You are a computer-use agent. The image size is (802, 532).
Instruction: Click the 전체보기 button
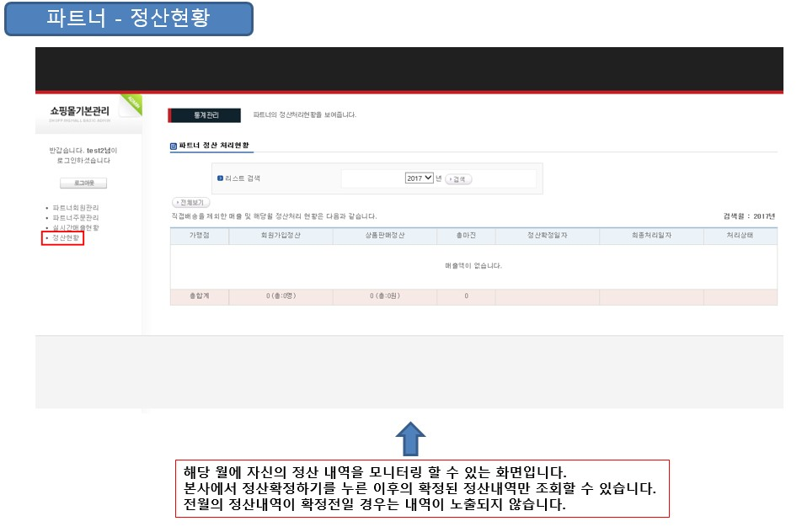tap(190, 203)
